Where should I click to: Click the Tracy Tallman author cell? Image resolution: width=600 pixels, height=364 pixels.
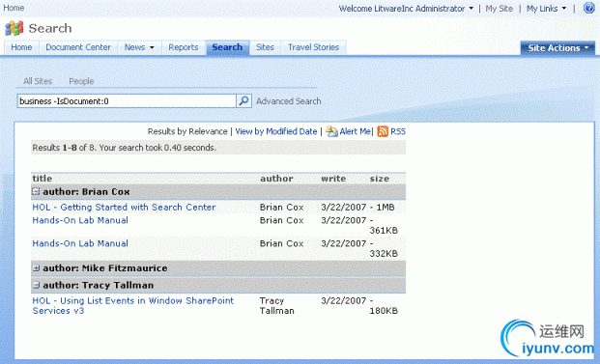click(x=277, y=305)
